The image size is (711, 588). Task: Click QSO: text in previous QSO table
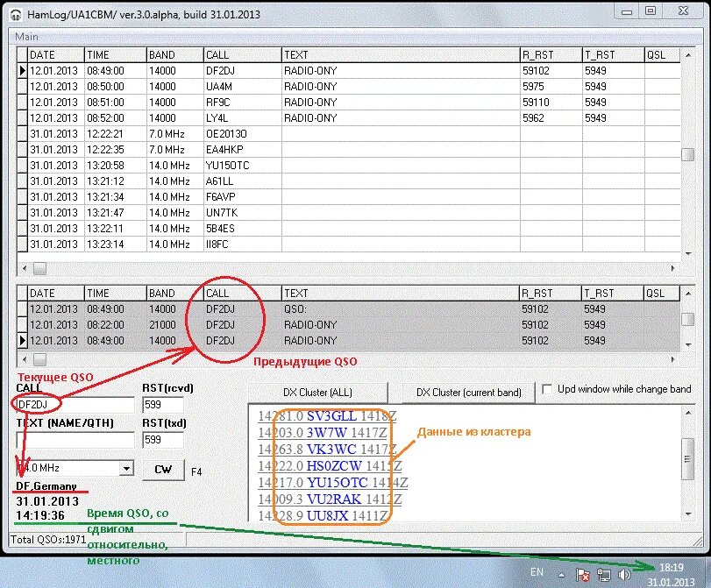pos(295,309)
